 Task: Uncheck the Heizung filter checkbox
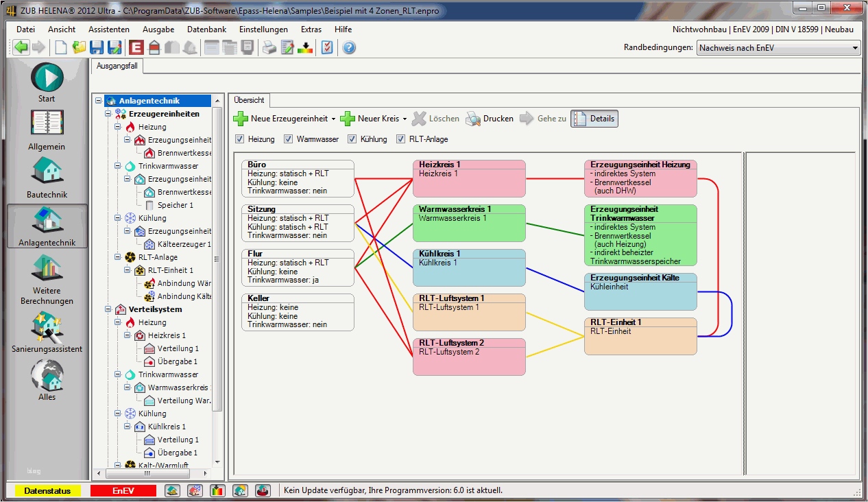coord(239,139)
